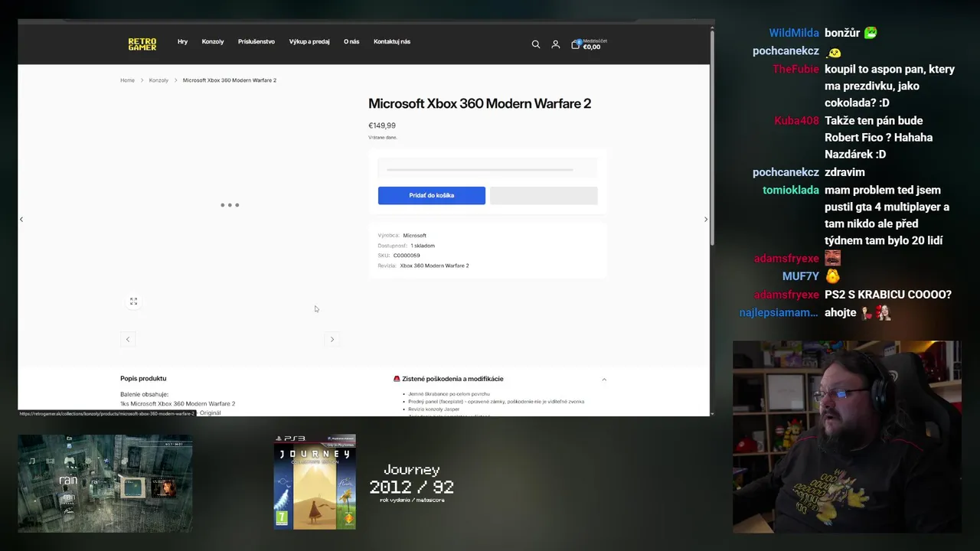Open the search magnifier icon
This screenshot has width=980, height=551.
pos(536,44)
